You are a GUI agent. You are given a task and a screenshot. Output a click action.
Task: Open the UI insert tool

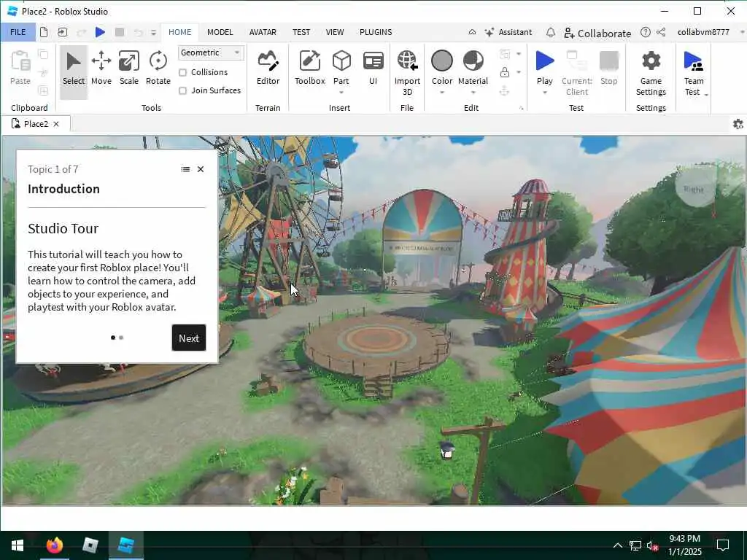(x=373, y=69)
